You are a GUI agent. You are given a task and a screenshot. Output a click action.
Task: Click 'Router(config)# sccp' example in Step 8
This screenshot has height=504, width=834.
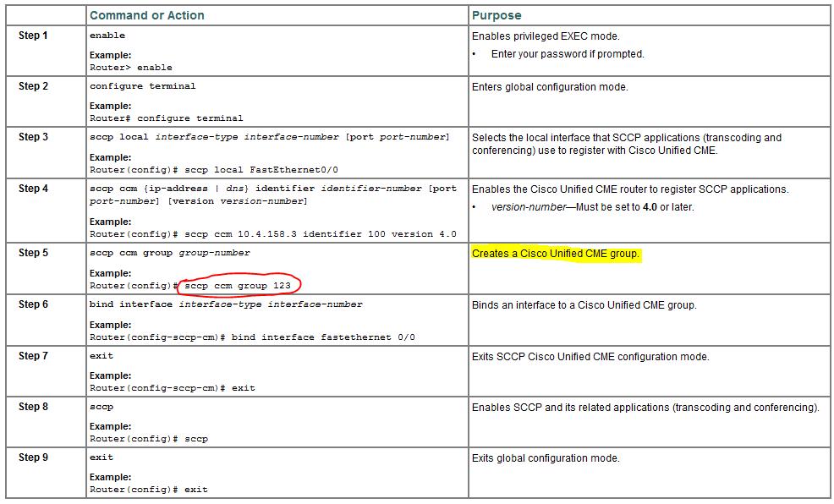(x=148, y=439)
